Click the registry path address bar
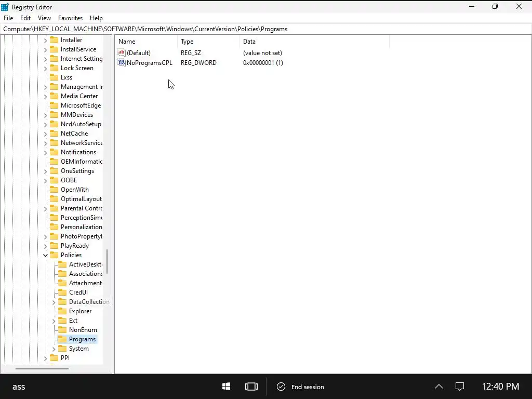The height and width of the screenshot is (399, 532). [266, 29]
